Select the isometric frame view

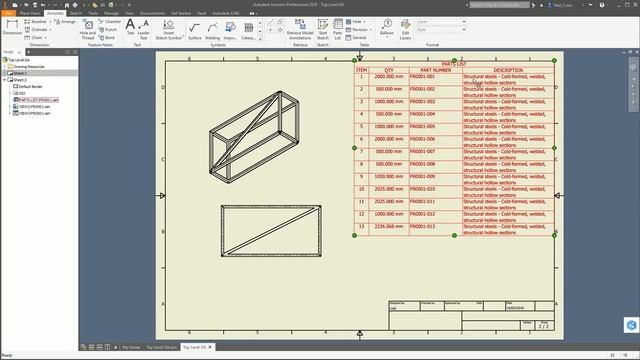(254, 137)
